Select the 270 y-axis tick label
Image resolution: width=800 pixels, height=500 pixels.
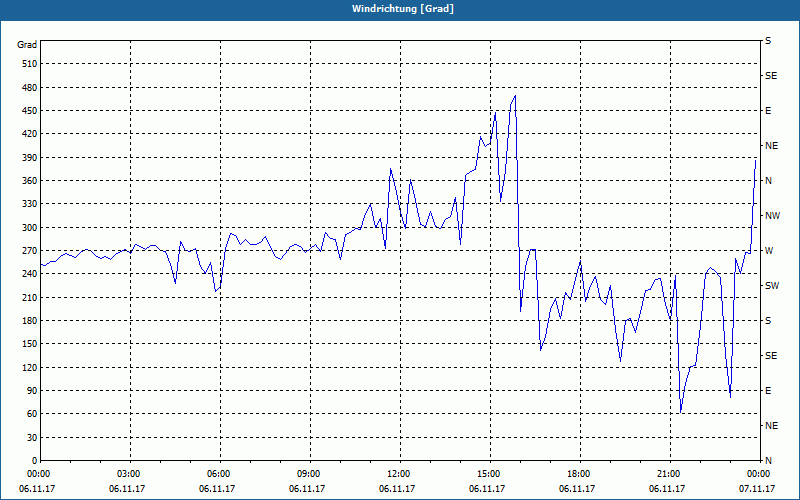point(30,251)
